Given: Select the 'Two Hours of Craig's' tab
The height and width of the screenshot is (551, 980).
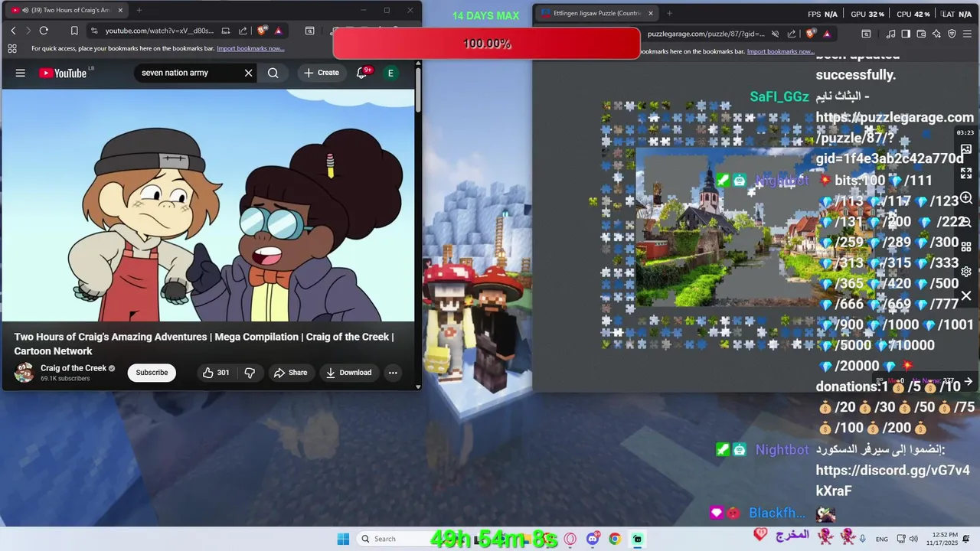Looking at the screenshot, I should 67,10.
